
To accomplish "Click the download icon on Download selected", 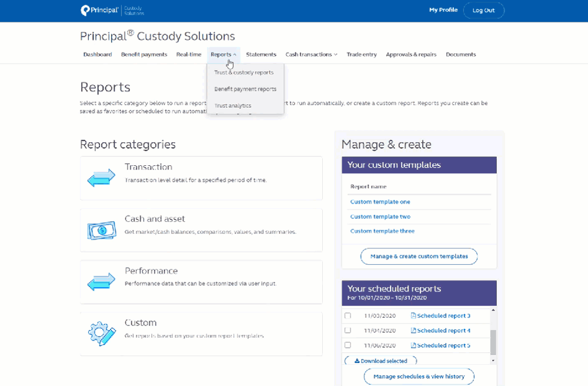I will [x=358, y=360].
